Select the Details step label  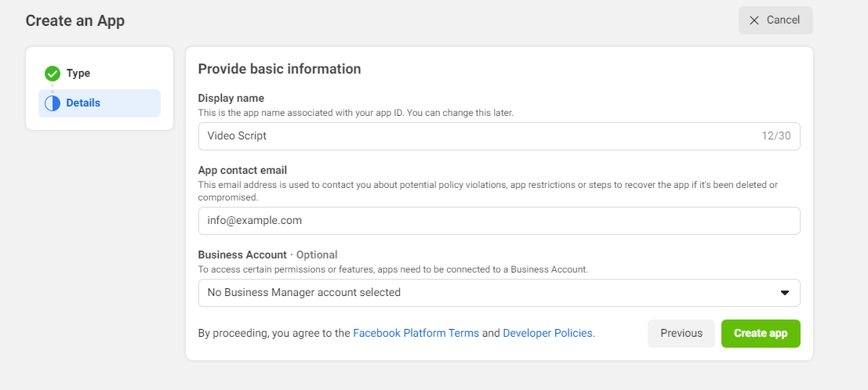(x=83, y=103)
